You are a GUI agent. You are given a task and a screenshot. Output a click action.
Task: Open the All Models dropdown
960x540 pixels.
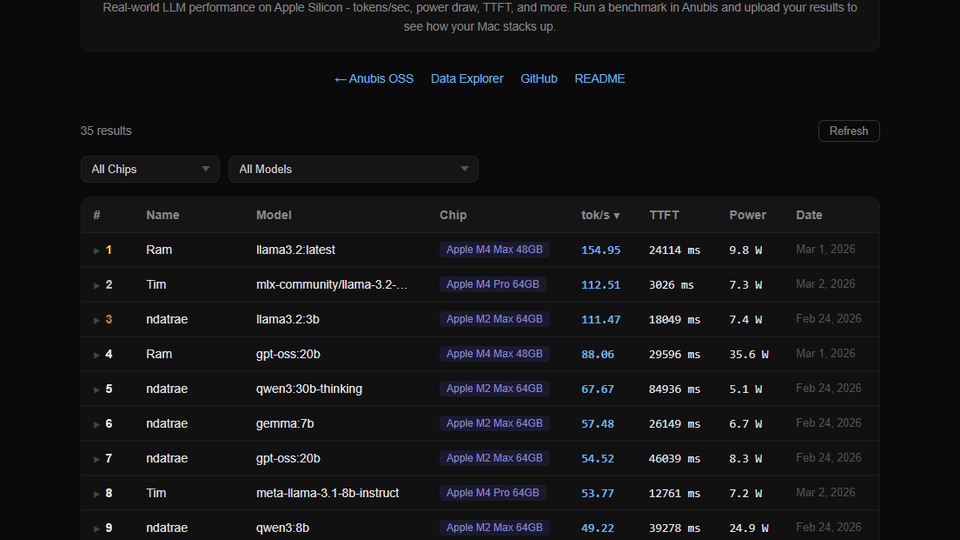353,169
